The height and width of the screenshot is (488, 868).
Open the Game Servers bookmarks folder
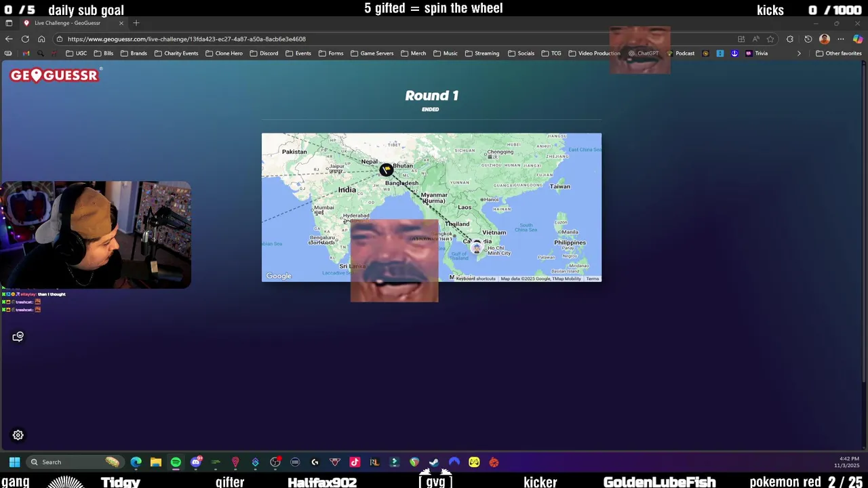coord(372,54)
